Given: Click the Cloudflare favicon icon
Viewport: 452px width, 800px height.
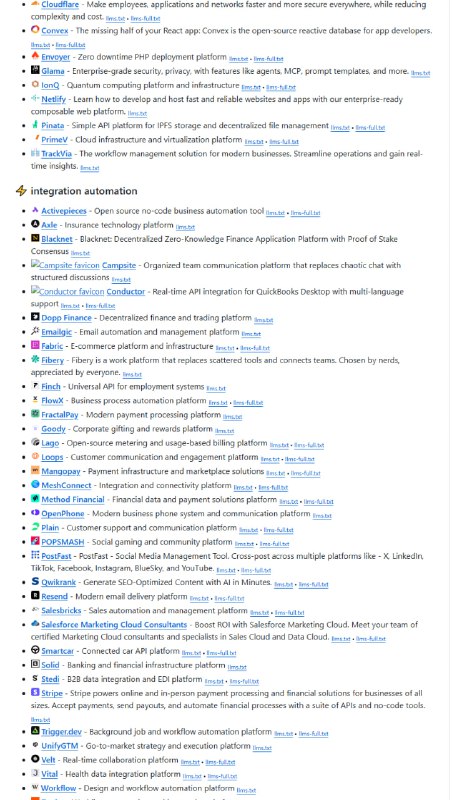Looking at the screenshot, I should (x=35, y=4).
